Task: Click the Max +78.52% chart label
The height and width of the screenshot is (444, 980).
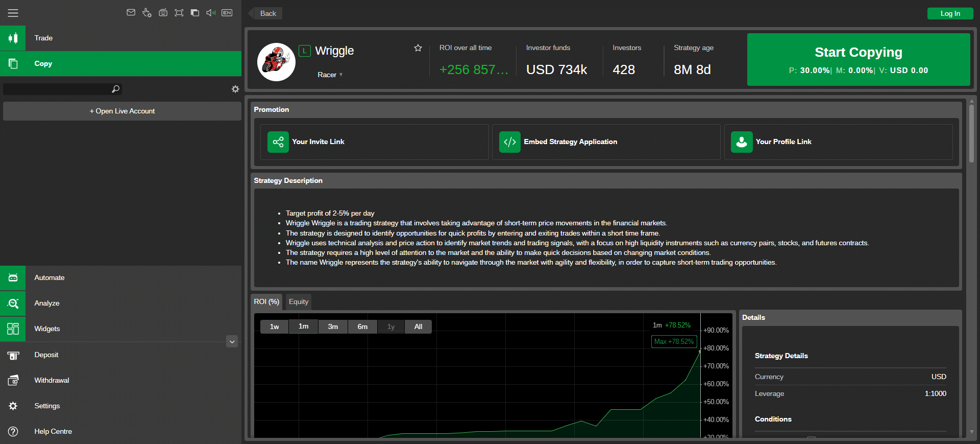Action: 674,341
